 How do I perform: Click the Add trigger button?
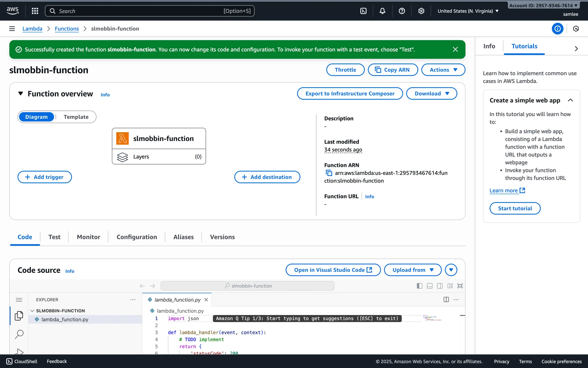point(45,177)
